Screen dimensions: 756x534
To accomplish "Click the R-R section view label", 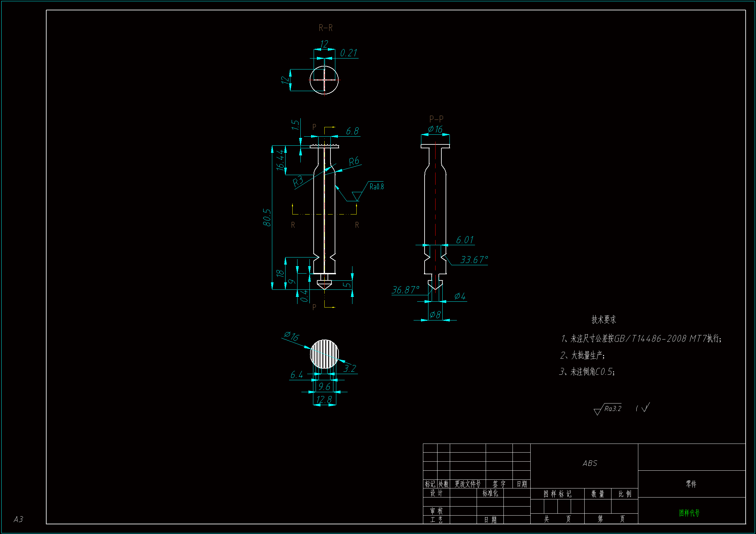I will 325,28.
